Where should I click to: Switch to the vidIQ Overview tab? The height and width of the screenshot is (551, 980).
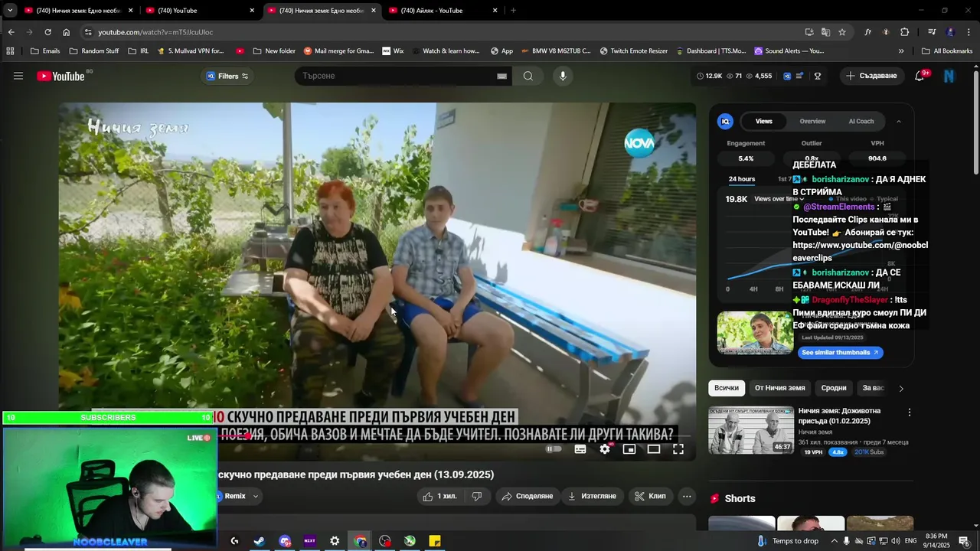pos(812,121)
